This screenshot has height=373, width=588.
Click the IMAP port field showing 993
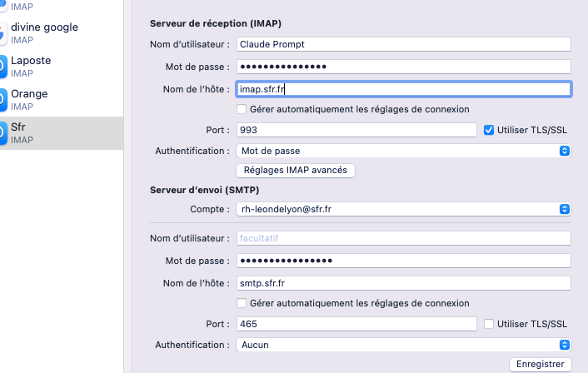pos(356,130)
